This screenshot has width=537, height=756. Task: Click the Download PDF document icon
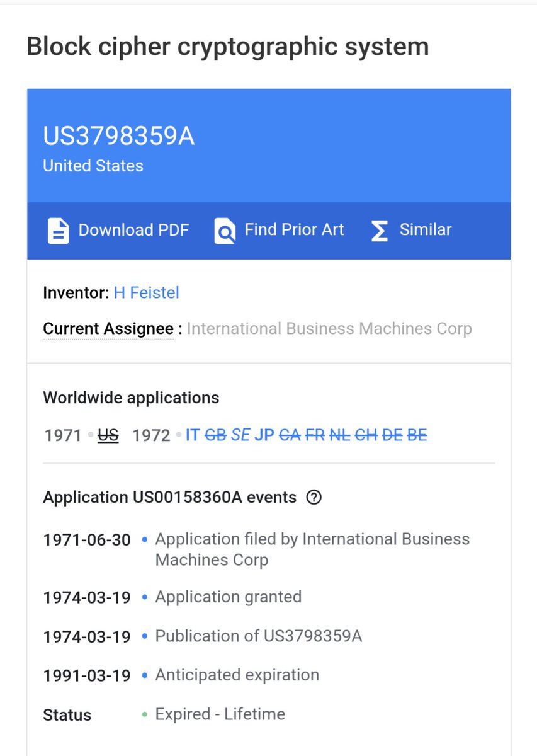(x=58, y=231)
